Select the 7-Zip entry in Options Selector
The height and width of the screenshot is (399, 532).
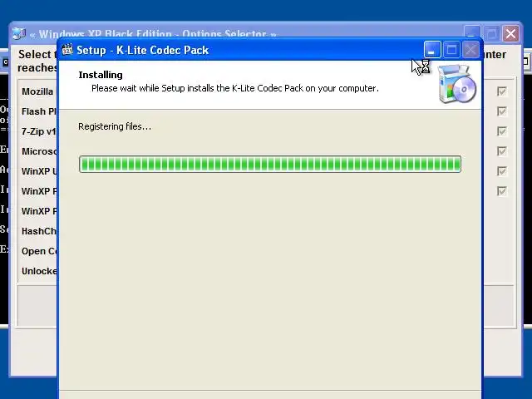[39, 131]
